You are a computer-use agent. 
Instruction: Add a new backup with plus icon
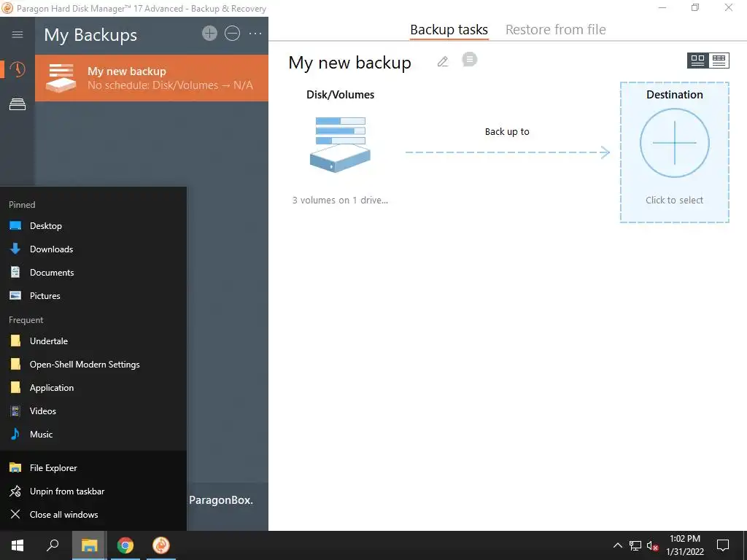coord(209,34)
